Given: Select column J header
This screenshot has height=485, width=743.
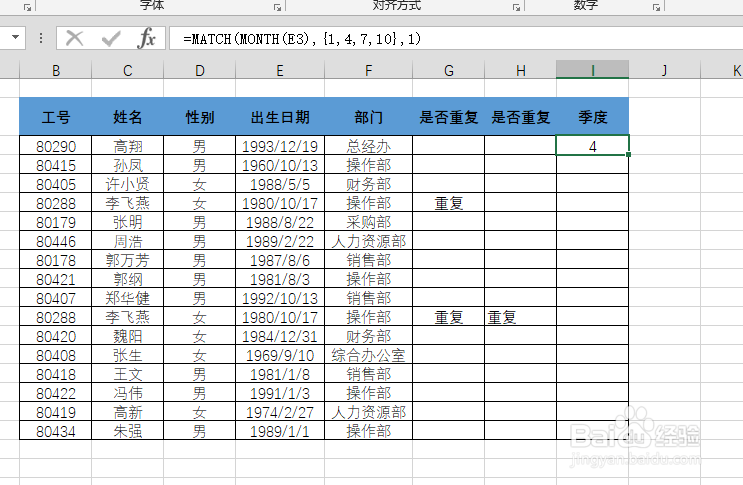Looking at the screenshot, I should (x=665, y=70).
